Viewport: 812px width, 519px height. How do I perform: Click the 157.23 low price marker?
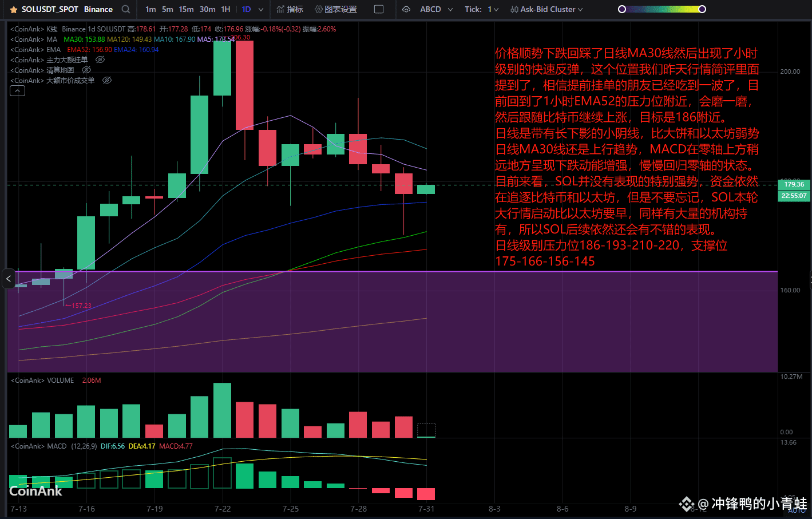[x=81, y=306]
